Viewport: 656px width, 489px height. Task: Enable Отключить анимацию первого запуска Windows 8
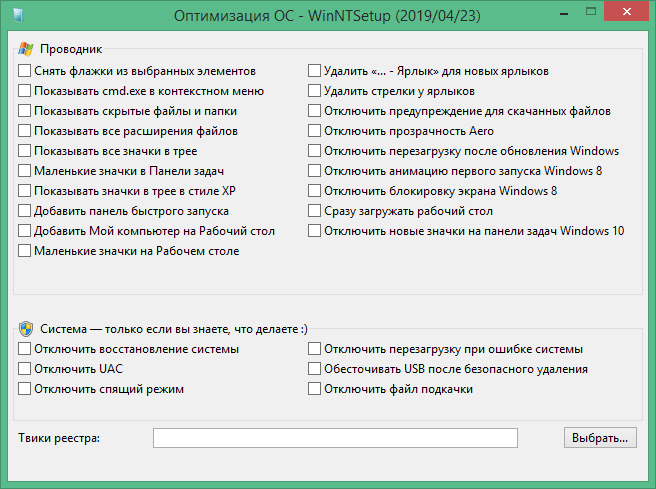click(x=314, y=171)
